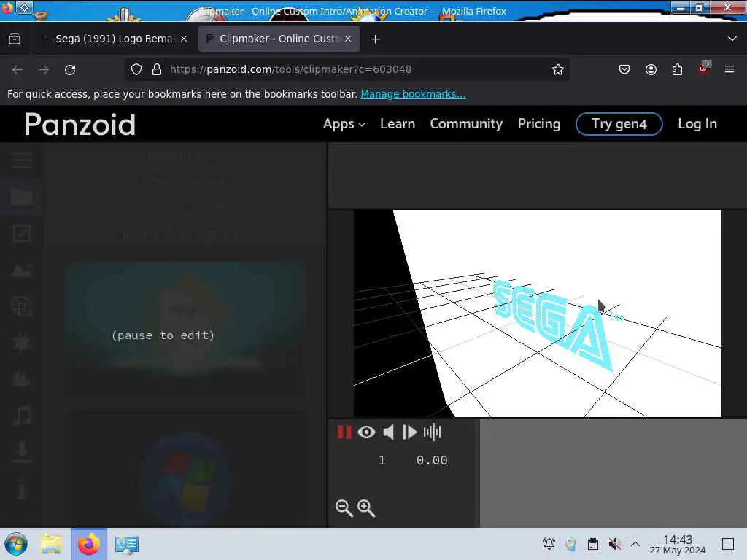Image resolution: width=747 pixels, height=560 pixels.
Task: Open the Extensions puzzle icon
Action: [677, 69]
